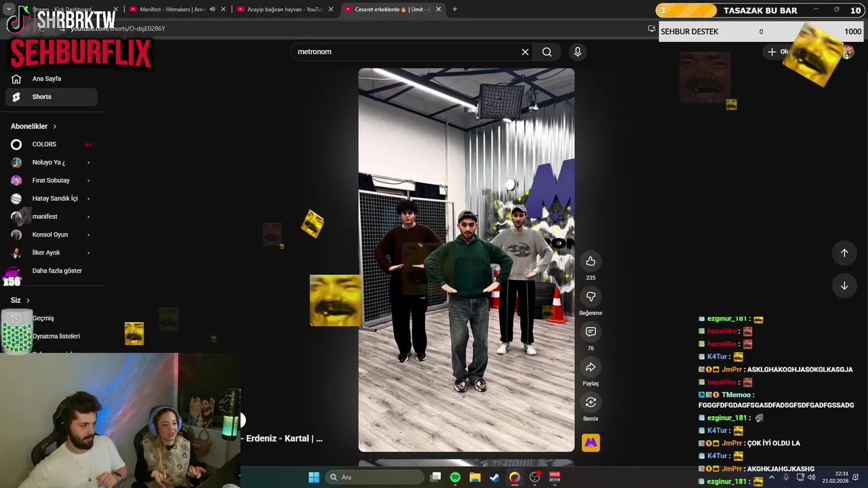Open the COLORS channel subscription

(52, 144)
